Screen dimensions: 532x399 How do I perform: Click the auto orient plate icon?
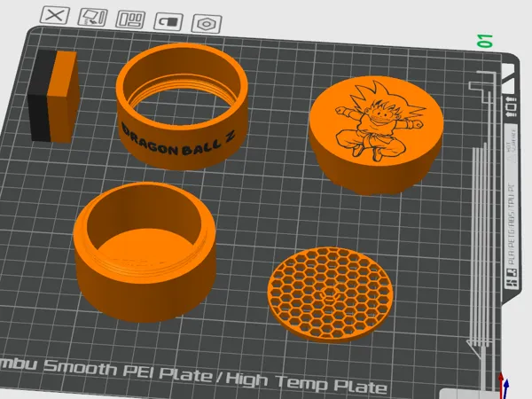(x=92, y=18)
